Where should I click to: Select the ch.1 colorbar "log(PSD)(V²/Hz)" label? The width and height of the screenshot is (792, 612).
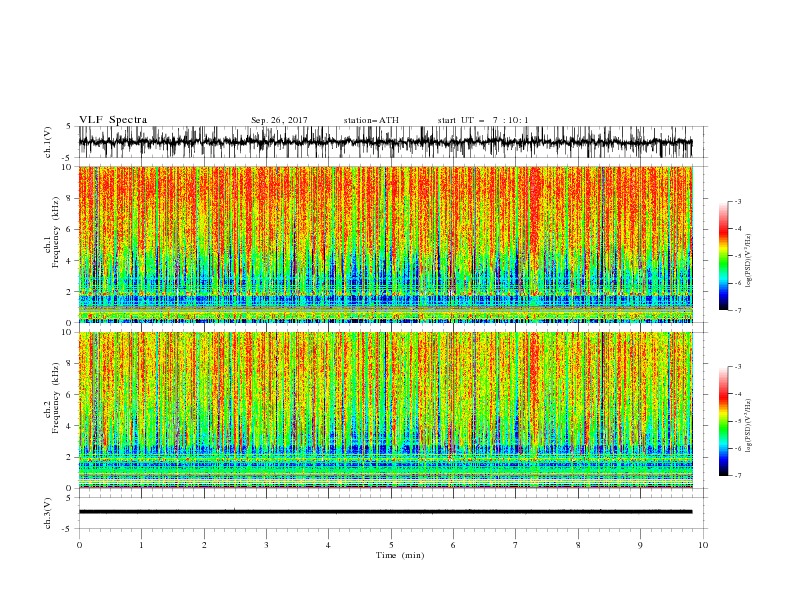pos(749,261)
